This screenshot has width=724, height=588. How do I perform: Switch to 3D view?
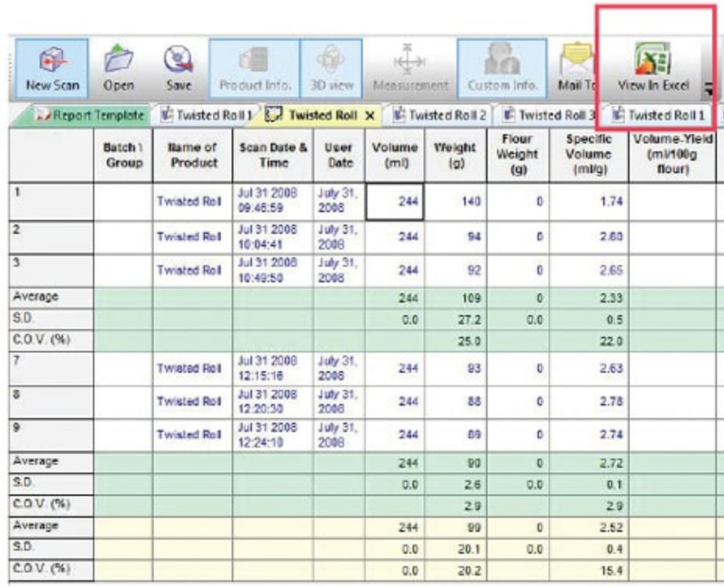[332, 69]
